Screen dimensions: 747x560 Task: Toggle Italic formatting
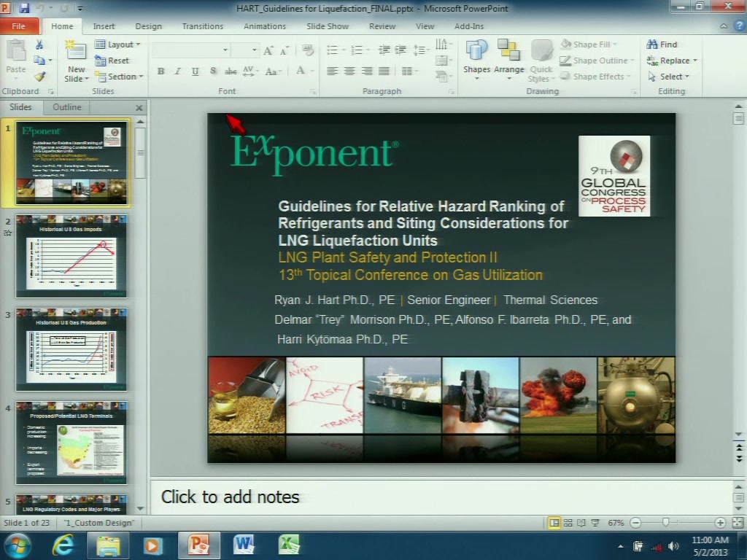pos(178,71)
